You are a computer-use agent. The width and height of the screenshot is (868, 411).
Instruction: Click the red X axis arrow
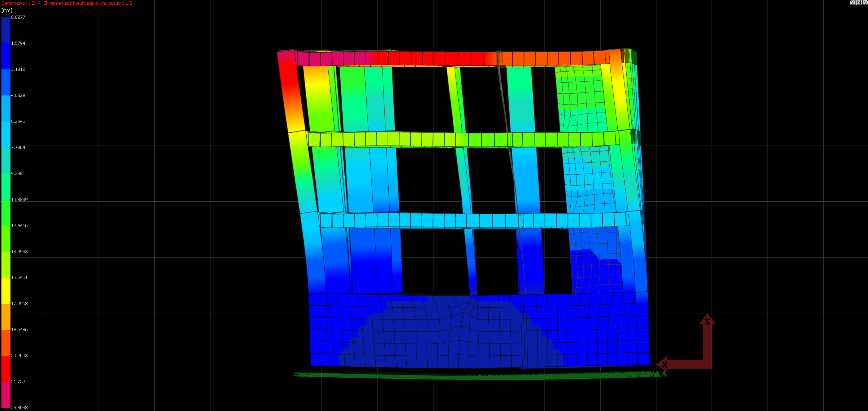[679, 364]
